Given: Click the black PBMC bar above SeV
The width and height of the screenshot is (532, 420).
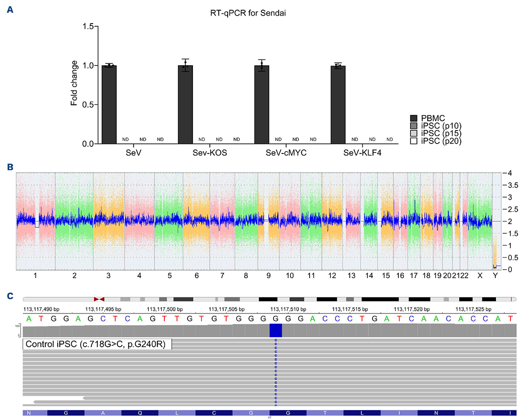Looking at the screenshot, I should 109,104.
